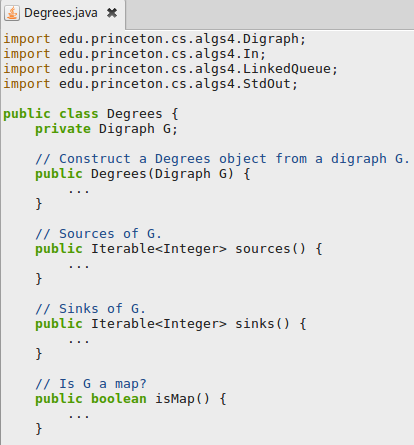Click the Sources of G comment
The height and width of the screenshot is (445, 414).
(98, 234)
